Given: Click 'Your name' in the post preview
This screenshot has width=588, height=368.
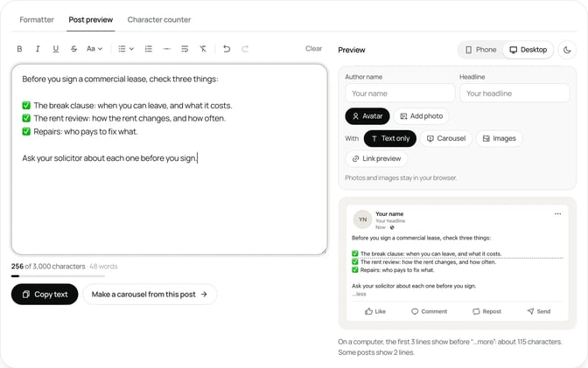Looking at the screenshot, I should pos(389,214).
